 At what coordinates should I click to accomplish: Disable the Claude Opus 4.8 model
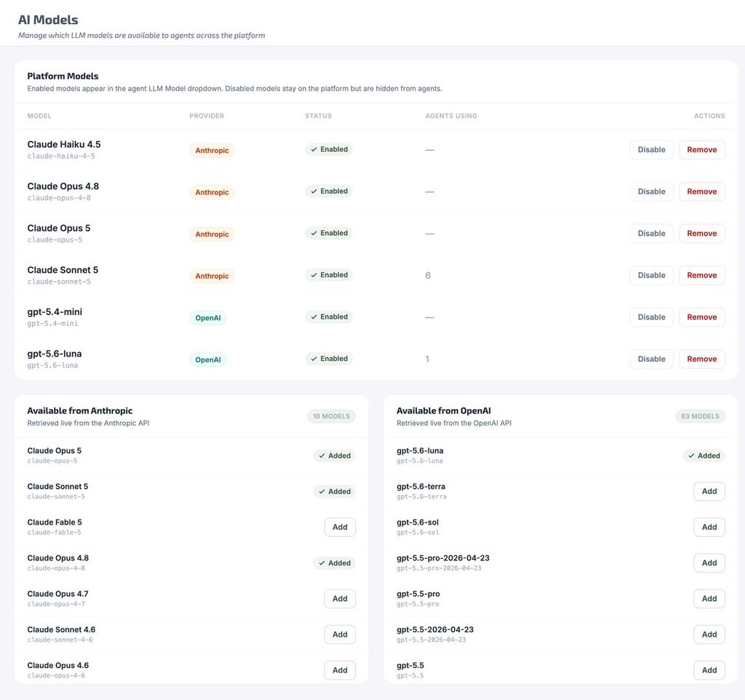[651, 191]
